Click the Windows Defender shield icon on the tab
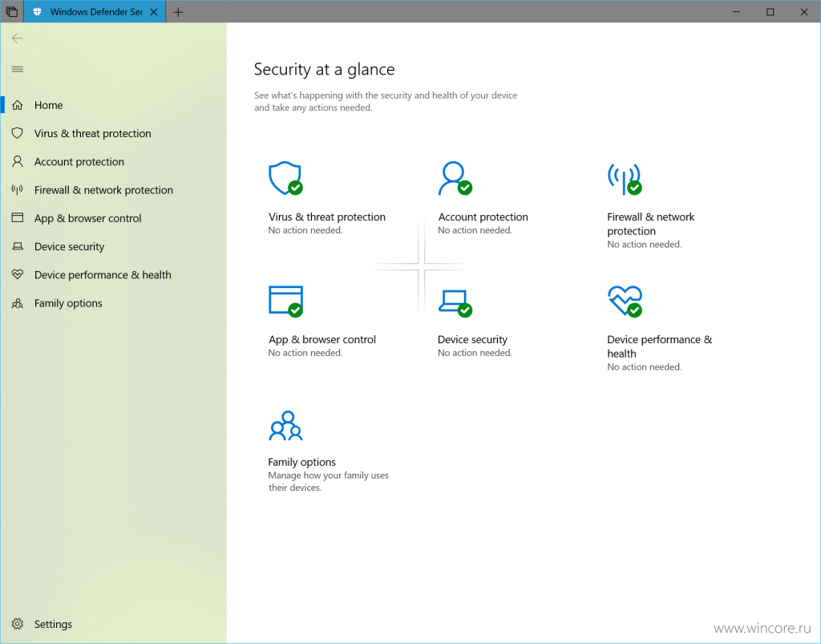Screen dimensions: 821x644 pyautogui.click(x=37, y=11)
